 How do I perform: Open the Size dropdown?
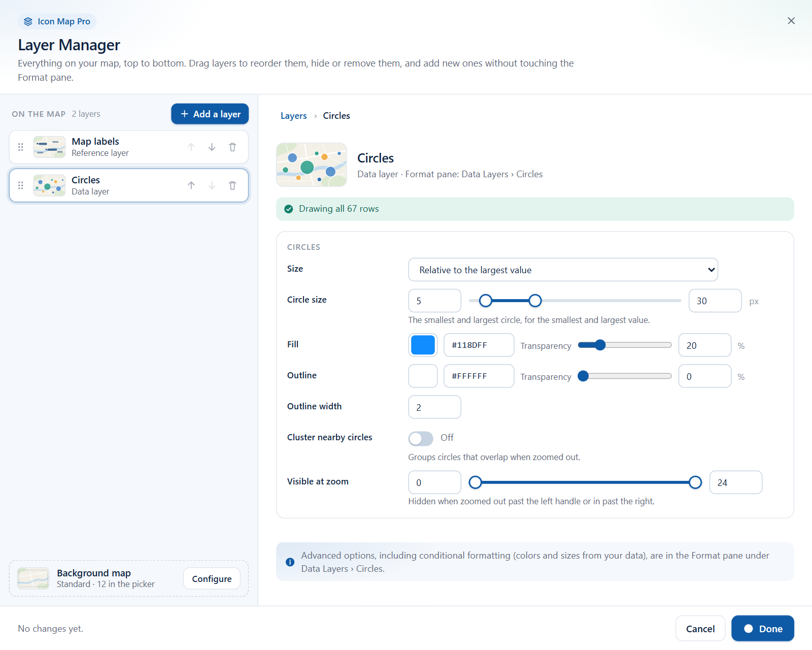point(563,270)
